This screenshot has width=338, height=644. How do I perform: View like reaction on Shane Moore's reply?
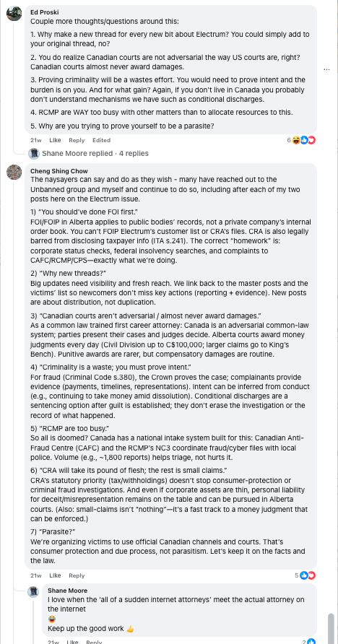(311, 642)
